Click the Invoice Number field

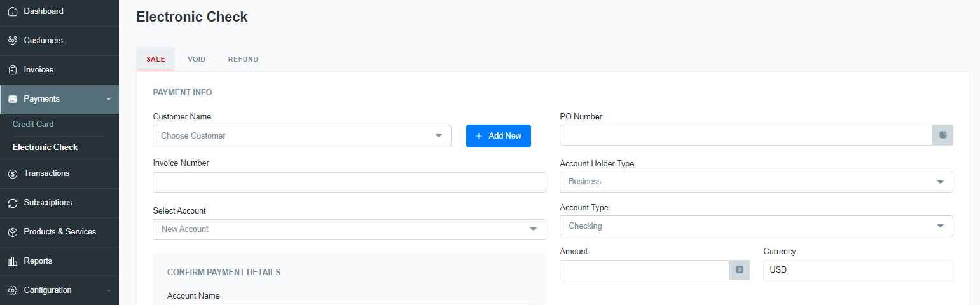[x=349, y=182]
